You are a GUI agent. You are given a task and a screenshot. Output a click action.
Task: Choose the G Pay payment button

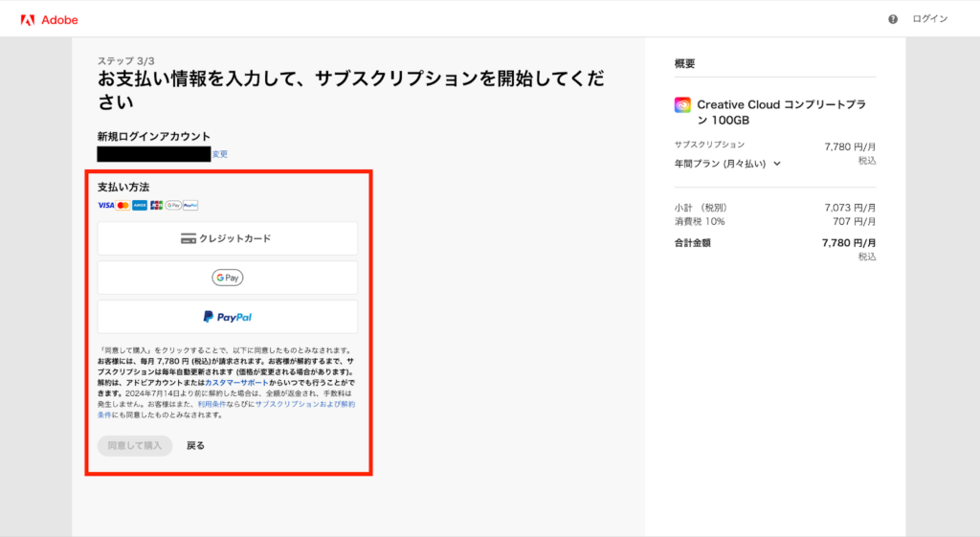(x=228, y=278)
